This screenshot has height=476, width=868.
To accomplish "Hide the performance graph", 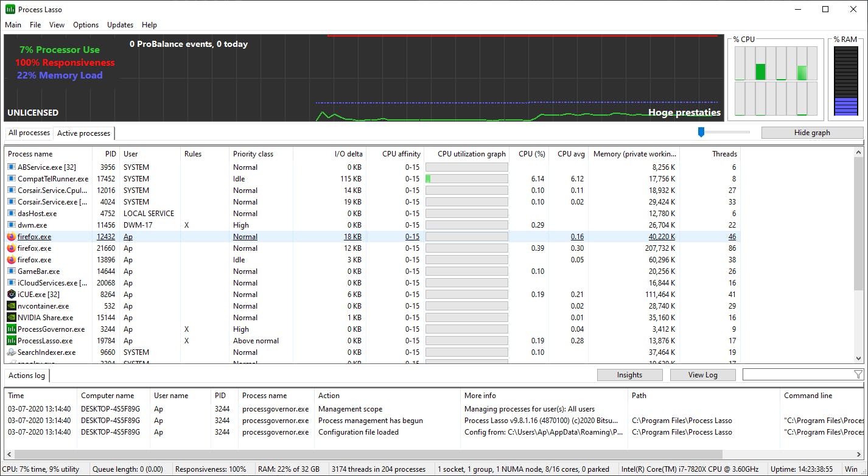I will [812, 132].
